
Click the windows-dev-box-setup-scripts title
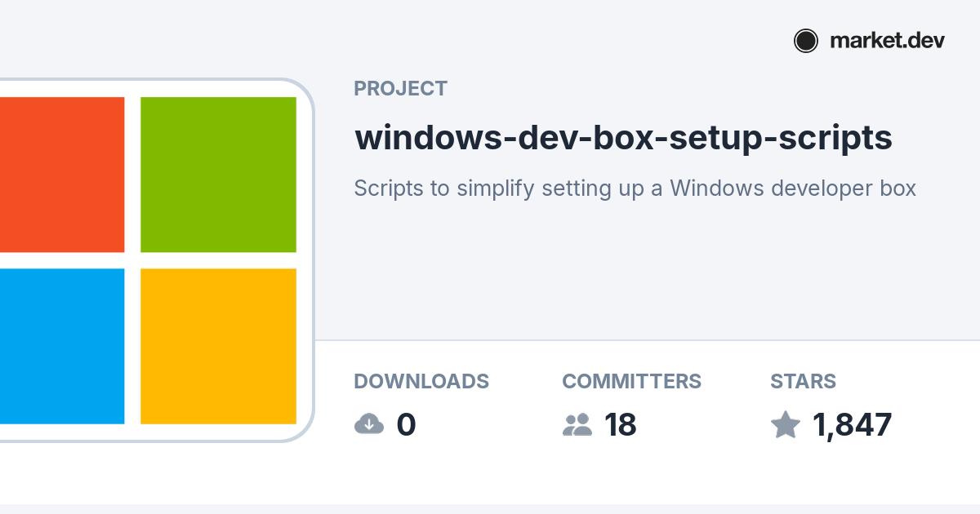point(623,138)
